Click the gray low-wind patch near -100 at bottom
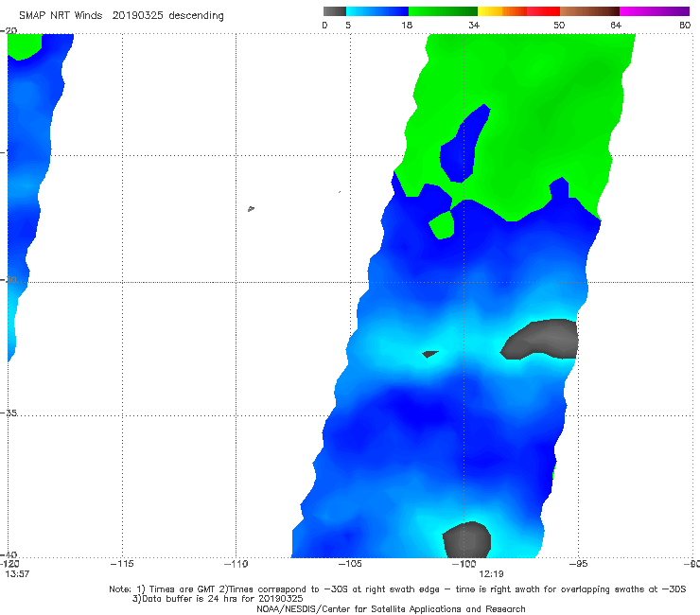700x615 pixels. [x=467, y=539]
